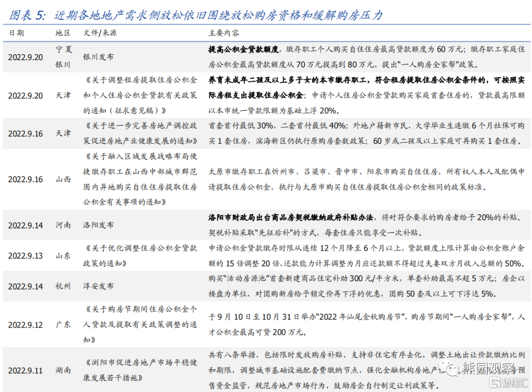
Task: Select the 《关于调整租房提取住房公积金 document title
Action: tap(140, 95)
